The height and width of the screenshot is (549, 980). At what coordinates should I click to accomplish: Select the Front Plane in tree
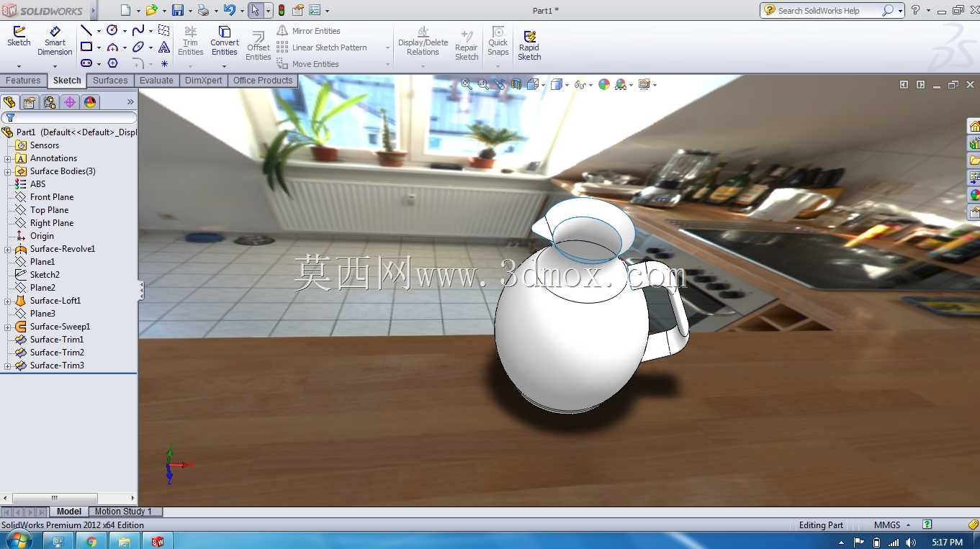point(52,197)
